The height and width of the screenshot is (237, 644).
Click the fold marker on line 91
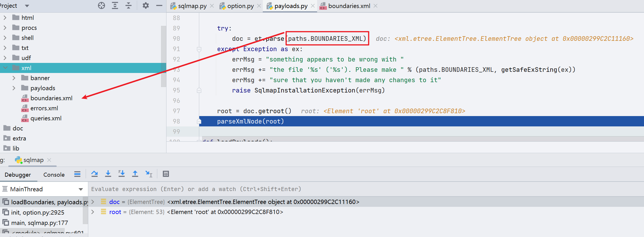199,49
